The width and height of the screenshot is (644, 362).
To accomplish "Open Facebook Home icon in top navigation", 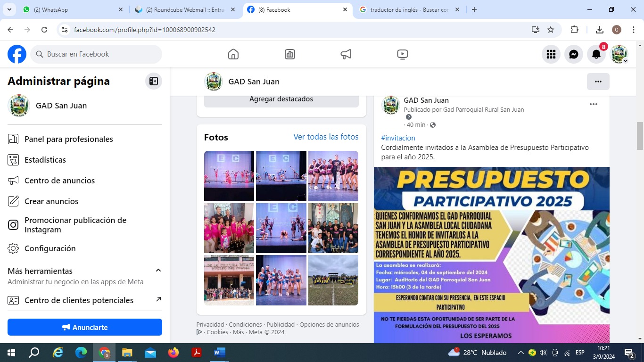I will point(233,54).
